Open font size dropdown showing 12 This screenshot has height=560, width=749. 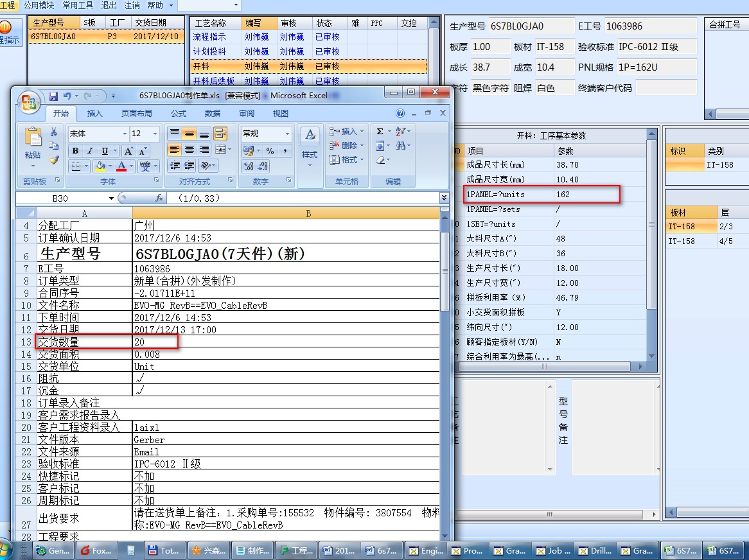pyautogui.click(x=155, y=133)
